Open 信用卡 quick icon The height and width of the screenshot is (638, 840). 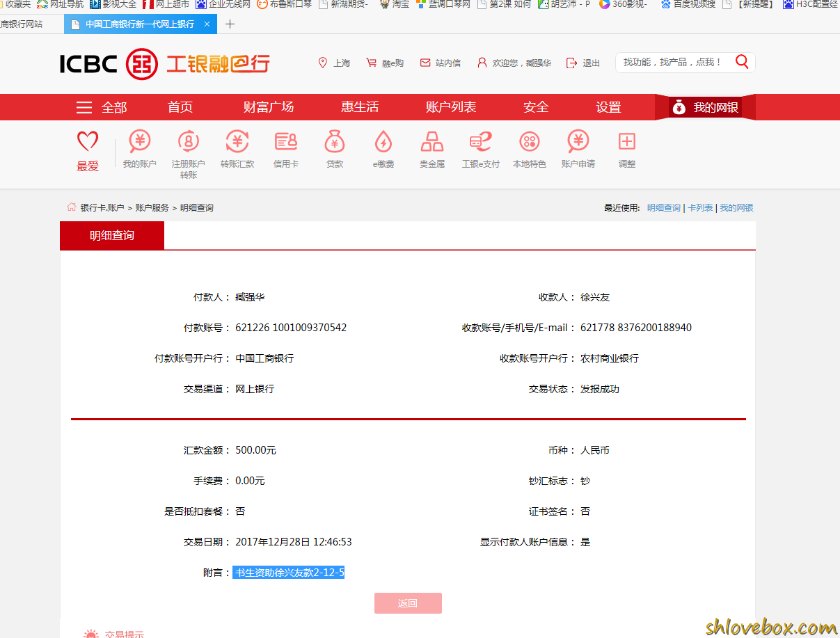click(x=286, y=149)
